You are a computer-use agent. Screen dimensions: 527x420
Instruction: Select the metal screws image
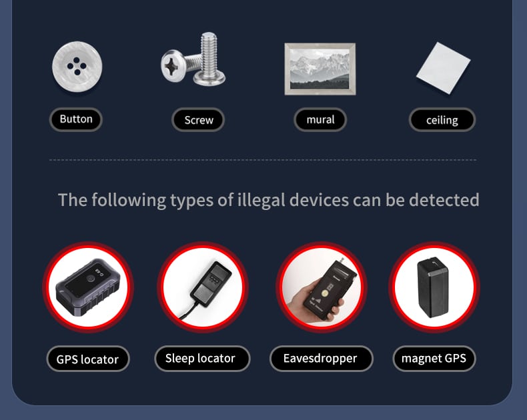pyautogui.click(x=193, y=59)
